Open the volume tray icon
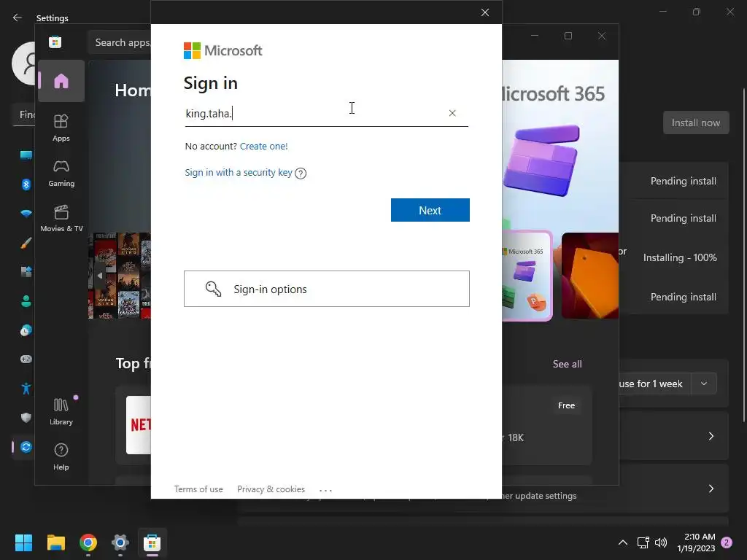Screen dimensions: 747x560 click(661, 542)
